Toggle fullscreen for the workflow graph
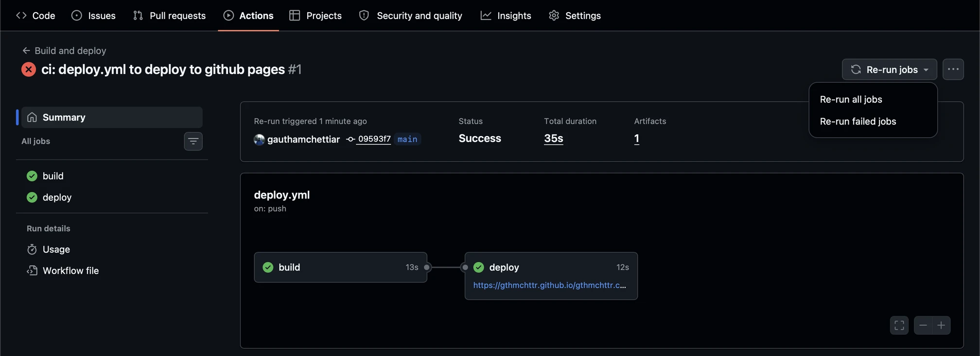The width and height of the screenshot is (980, 356). (899, 325)
